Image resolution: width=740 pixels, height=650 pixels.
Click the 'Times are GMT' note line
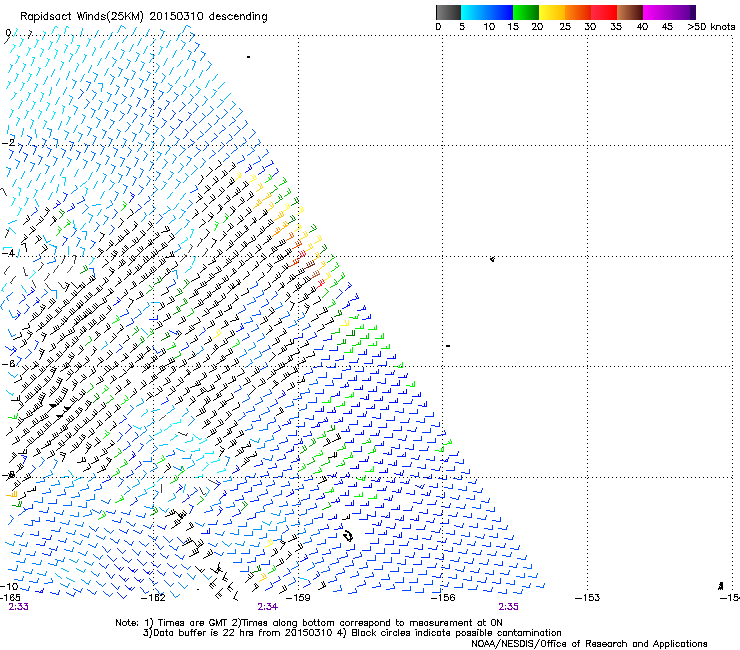[309, 623]
